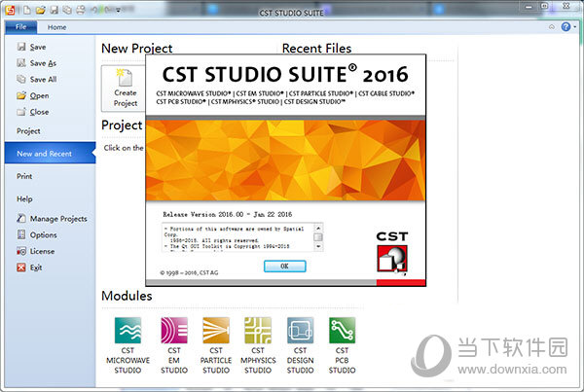Click the CST application logo in title bar
This screenshot has height=392, width=584.
pos(10,10)
